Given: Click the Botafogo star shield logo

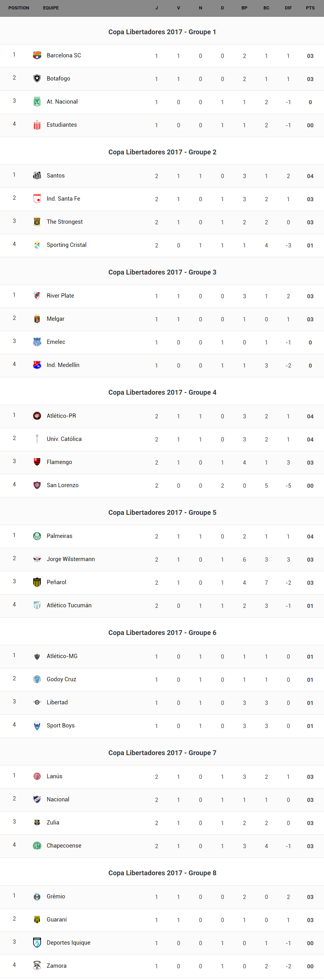Looking at the screenshot, I should (x=37, y=78).
